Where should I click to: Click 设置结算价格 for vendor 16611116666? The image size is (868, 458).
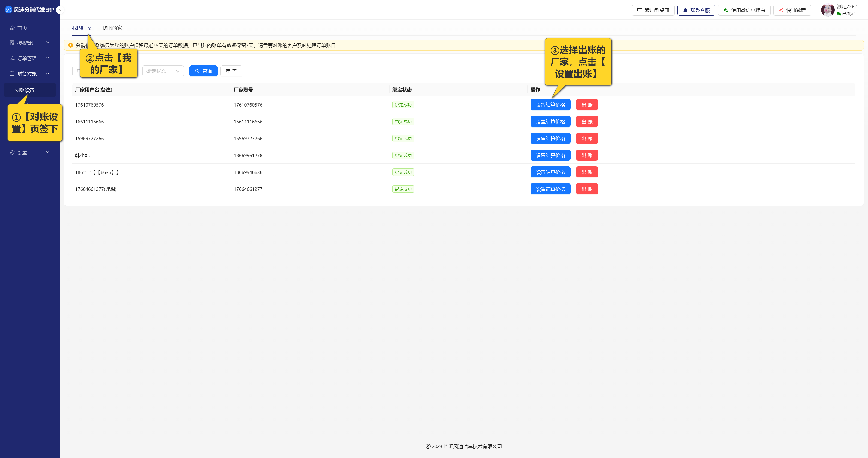click(550, 122)
